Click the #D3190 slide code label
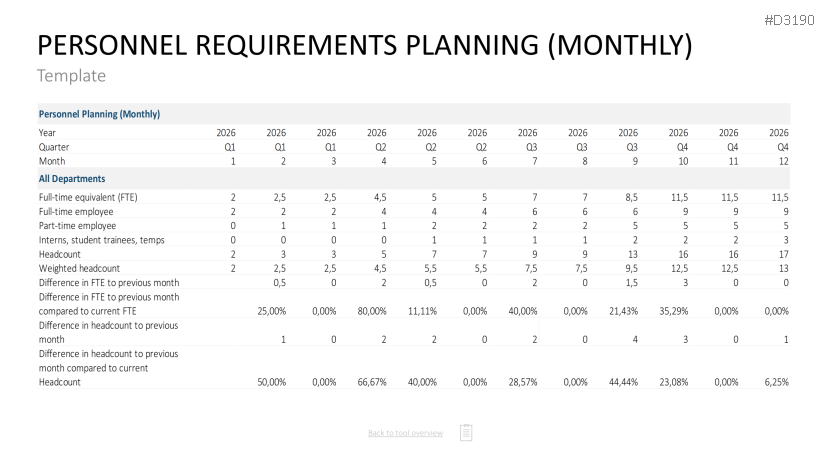829x466 pixels. tap(796, 20)
